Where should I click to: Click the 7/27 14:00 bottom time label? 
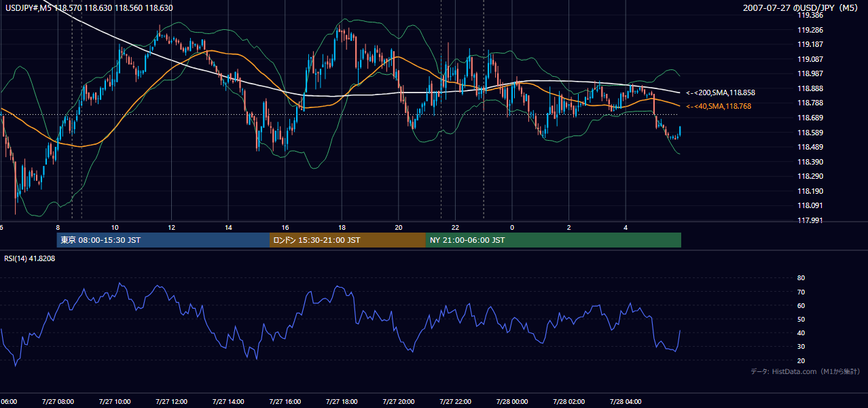(x=228, y=402)
